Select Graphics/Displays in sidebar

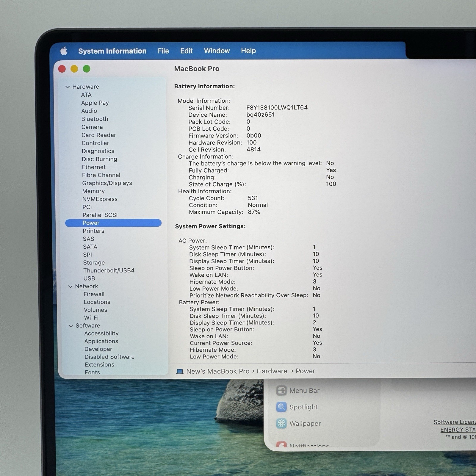click(x=107, y=183)
